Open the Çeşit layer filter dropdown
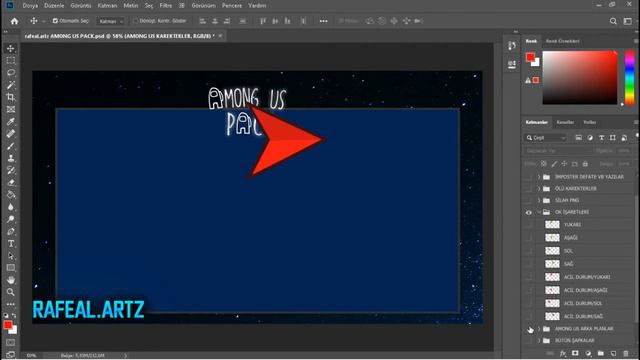640x360 pixels. pos(546,138)
